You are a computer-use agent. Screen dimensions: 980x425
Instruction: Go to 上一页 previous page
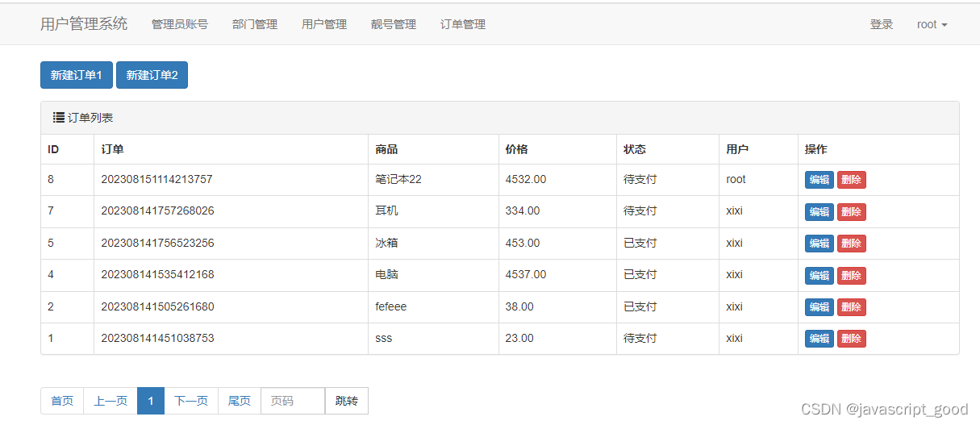coord(111,401)
